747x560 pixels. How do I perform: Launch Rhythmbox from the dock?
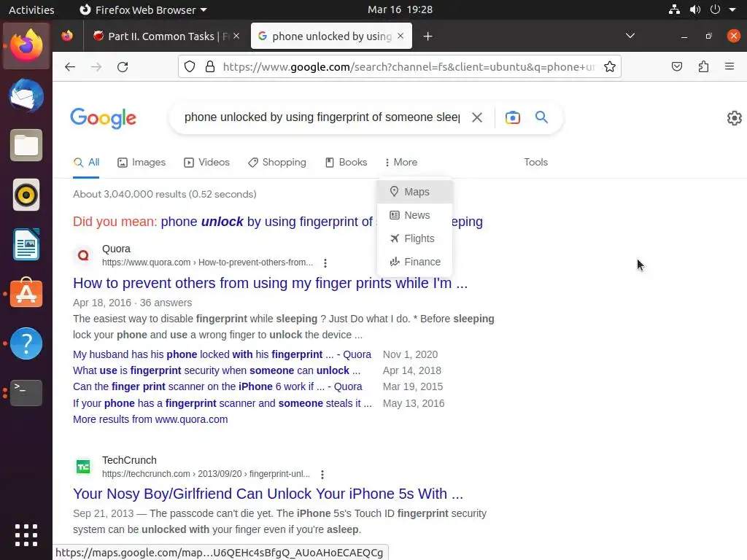(x=26, y=195)
